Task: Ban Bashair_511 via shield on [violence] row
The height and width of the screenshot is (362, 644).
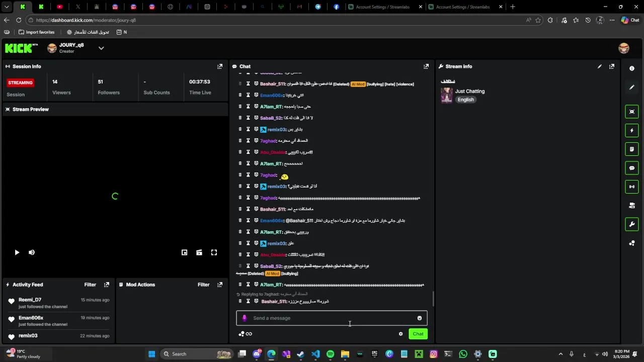Action: click(x=256, y=83)
